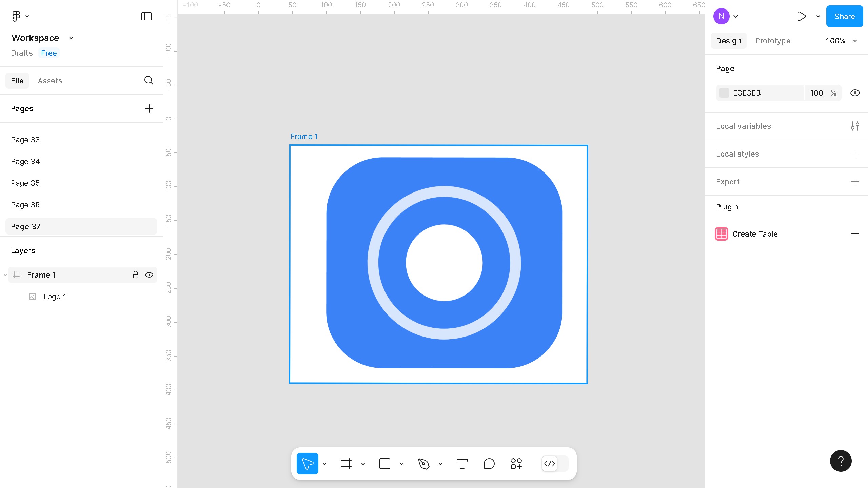Open the comment tool
Viewport: 868px width, 488px height.
(489, 463)
